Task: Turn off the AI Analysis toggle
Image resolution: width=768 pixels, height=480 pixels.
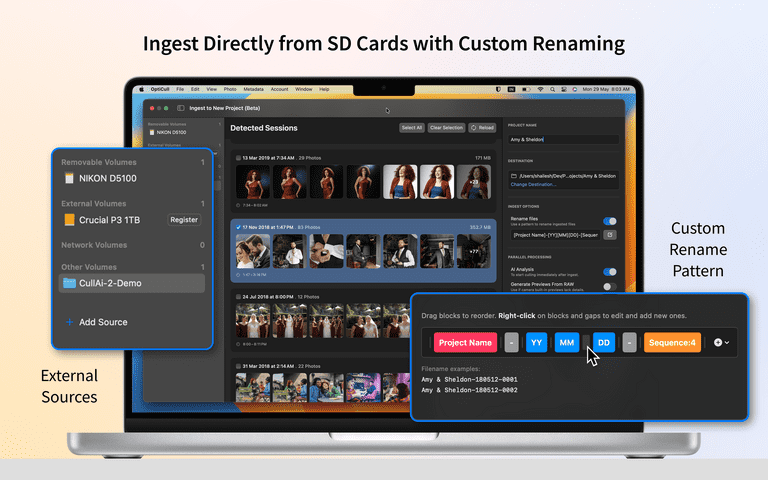Action: (x=610, y=272)
